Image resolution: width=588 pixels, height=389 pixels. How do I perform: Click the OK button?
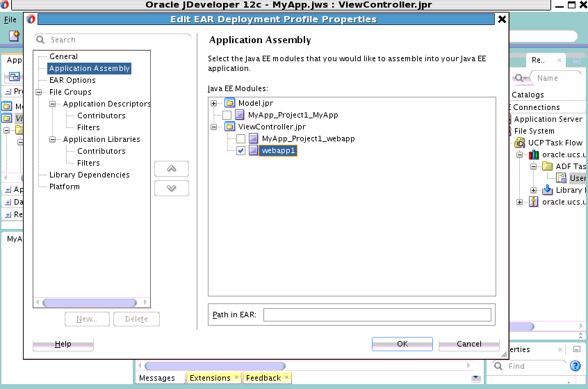coord(402,344)
